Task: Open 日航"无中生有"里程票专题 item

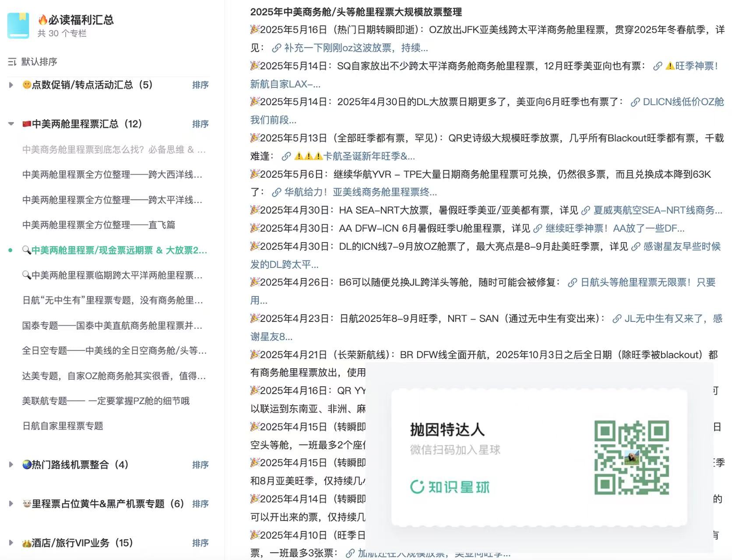Action: click(x=113, y=300)
